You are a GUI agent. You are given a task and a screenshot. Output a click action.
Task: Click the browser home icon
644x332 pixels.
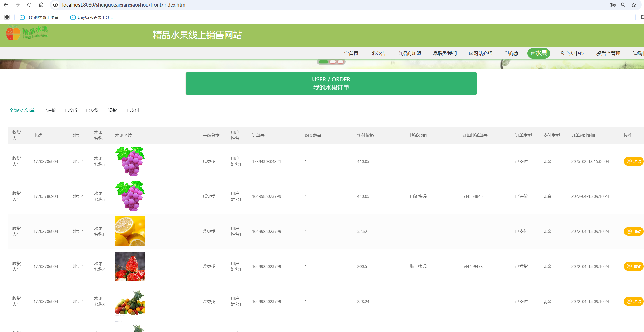click(41, 5)
